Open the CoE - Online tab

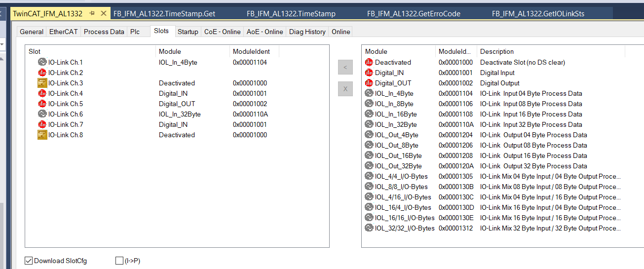pyautogui.click(x=222, y=32)
